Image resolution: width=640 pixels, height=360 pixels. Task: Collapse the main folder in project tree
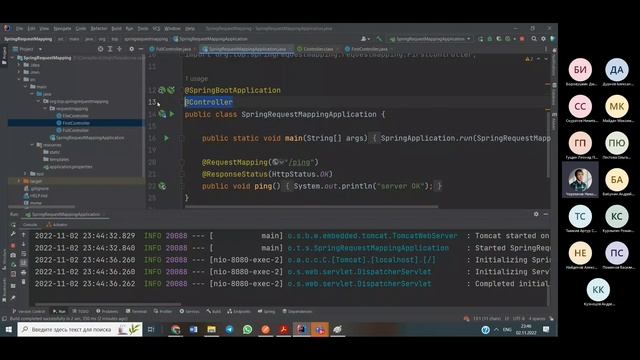tap(26, 87)
